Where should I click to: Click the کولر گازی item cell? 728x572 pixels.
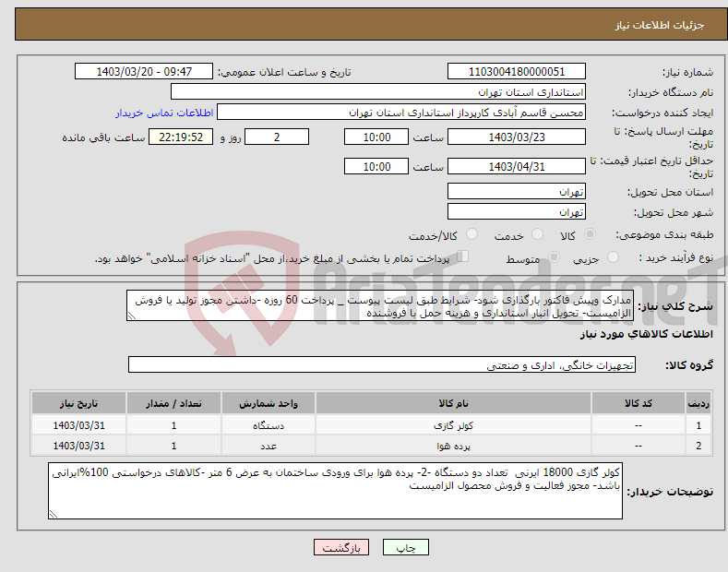pyautogui.click(x=453, y=425)
